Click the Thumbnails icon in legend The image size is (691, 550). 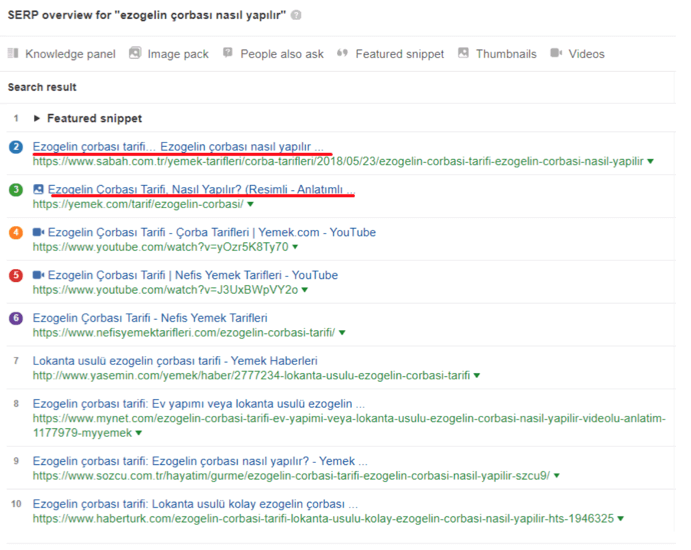(463, 53)
